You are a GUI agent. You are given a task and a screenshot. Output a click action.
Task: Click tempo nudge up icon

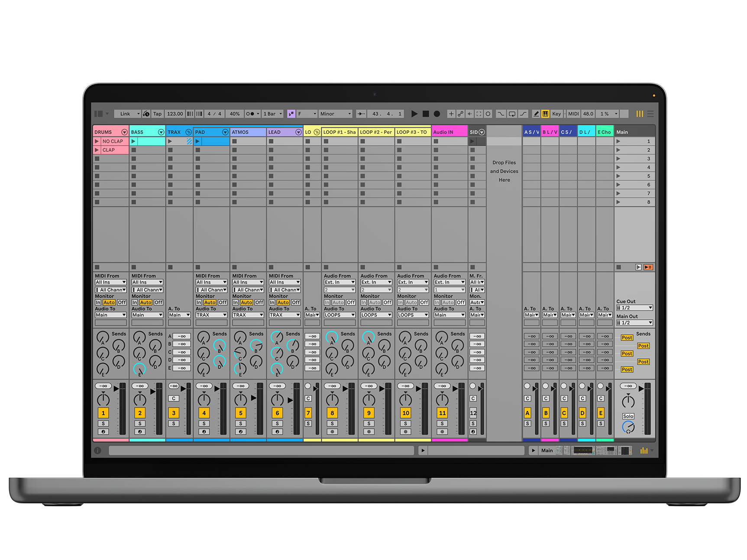(x=199, y=114)
